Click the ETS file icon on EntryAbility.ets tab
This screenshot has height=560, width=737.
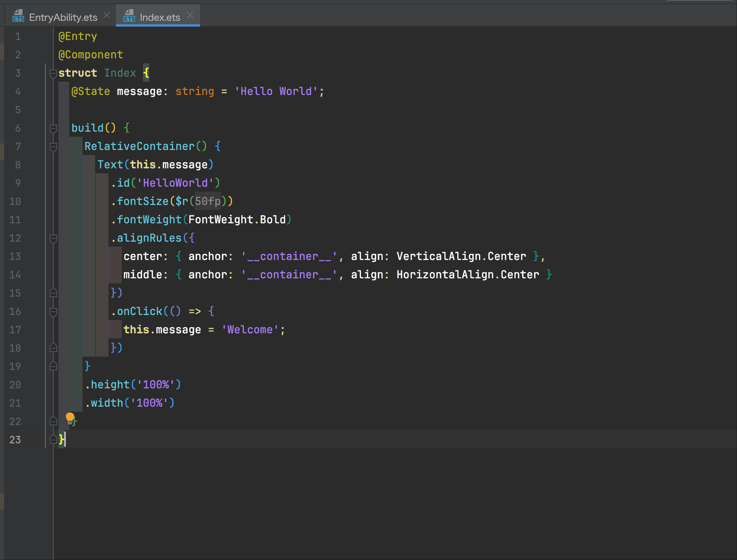[18, 16]
